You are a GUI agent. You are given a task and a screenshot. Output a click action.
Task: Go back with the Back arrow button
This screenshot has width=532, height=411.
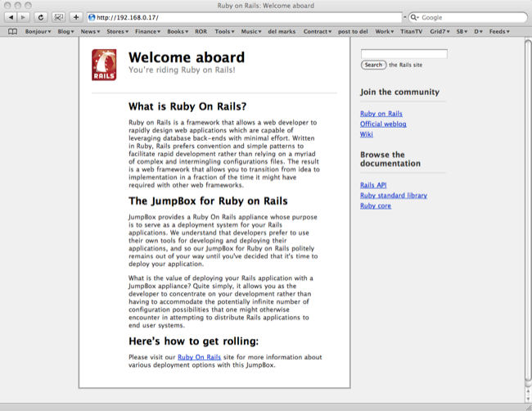[x=11, y=17]
